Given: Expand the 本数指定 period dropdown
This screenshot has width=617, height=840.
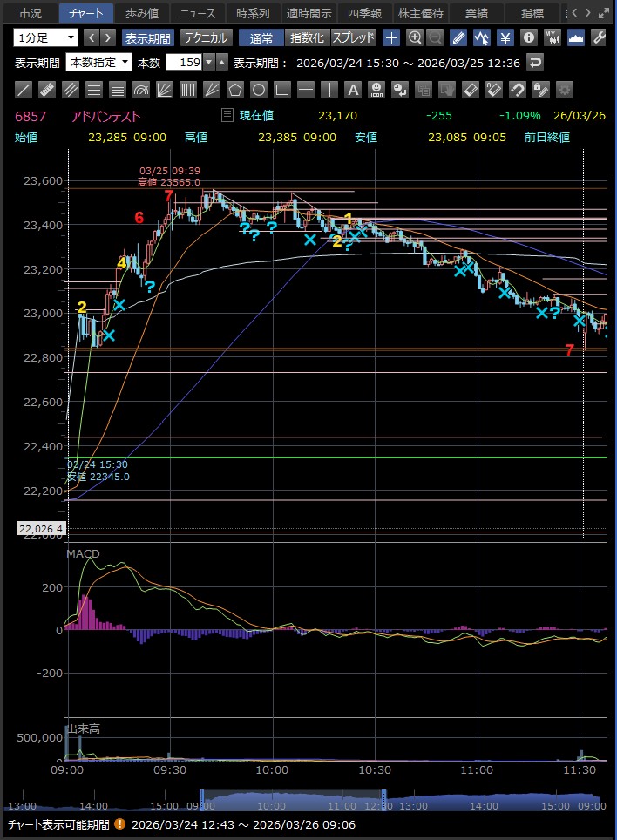Looking at the screenshot, I should 98,62.
